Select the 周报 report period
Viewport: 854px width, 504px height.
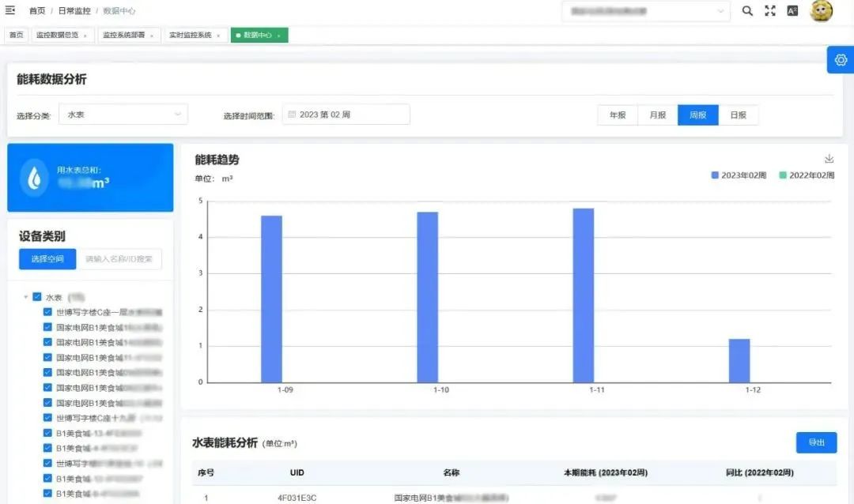[697, 115]
